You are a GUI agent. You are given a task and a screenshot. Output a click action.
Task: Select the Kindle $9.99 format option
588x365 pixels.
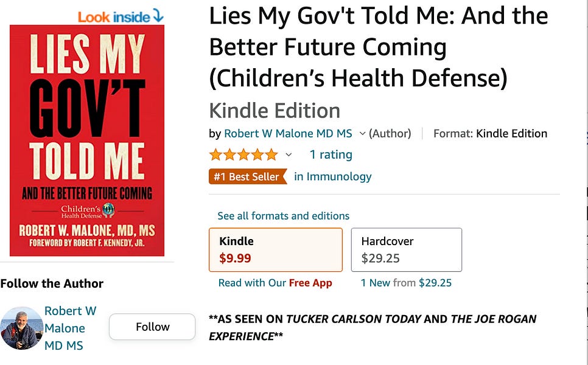point(276,249)
